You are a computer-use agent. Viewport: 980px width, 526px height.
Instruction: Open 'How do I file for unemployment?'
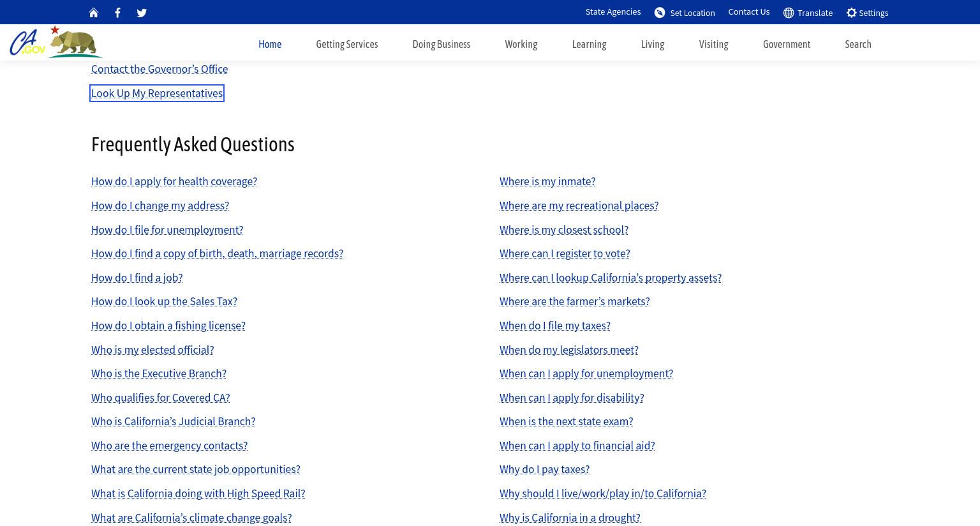pos(167,230)
